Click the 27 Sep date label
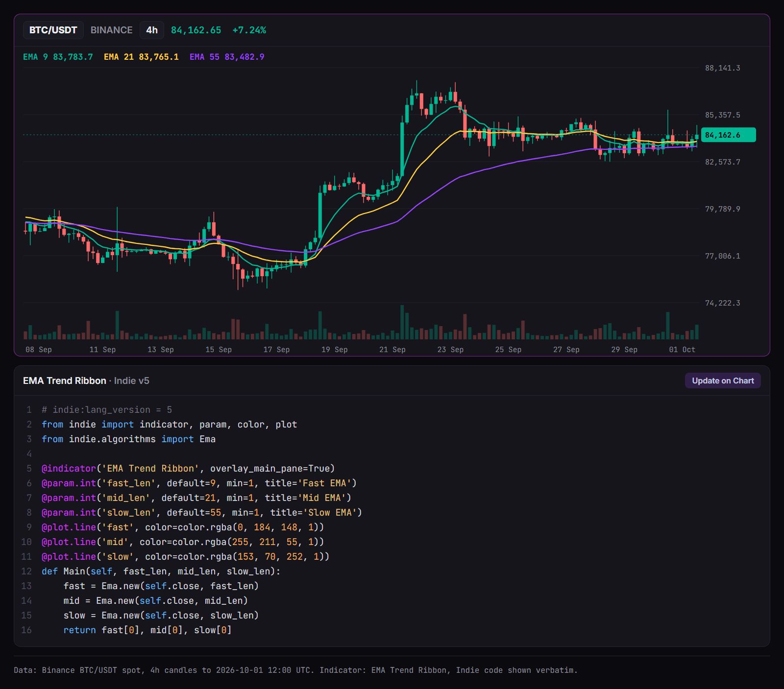Screen dimensions: 784x689 pos(566,349)
